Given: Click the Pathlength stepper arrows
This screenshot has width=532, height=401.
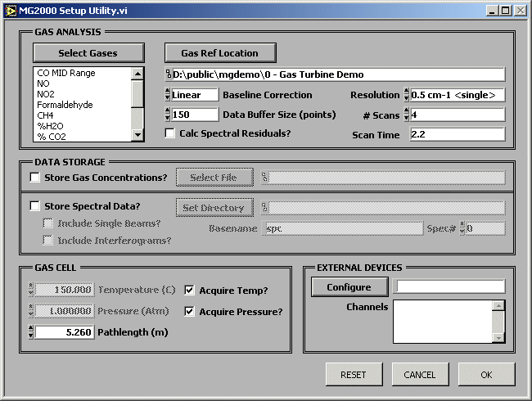Looking at the screenshot, I should tap(31, 331).
